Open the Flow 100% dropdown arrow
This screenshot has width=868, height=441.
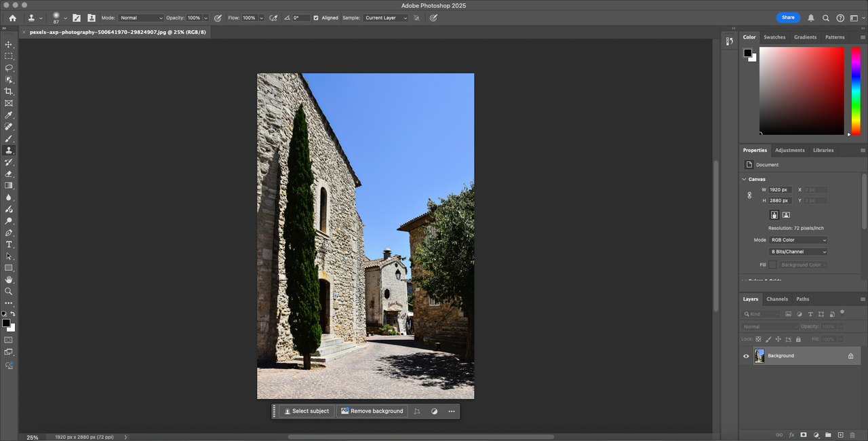(x=261, y=18)
